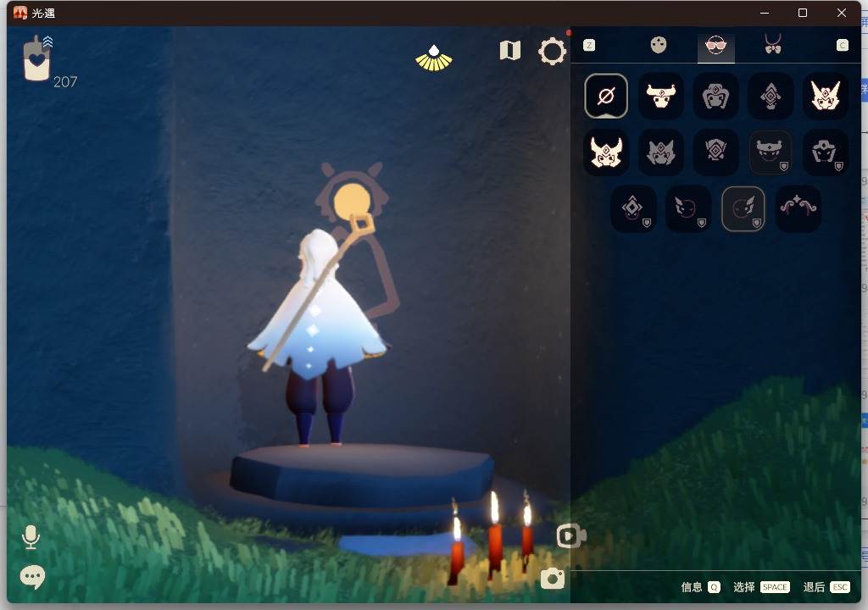This screenshot has height=610, width=868.
Task: Open the glasses face-accessory tab
Action: (x=715, y=46)
